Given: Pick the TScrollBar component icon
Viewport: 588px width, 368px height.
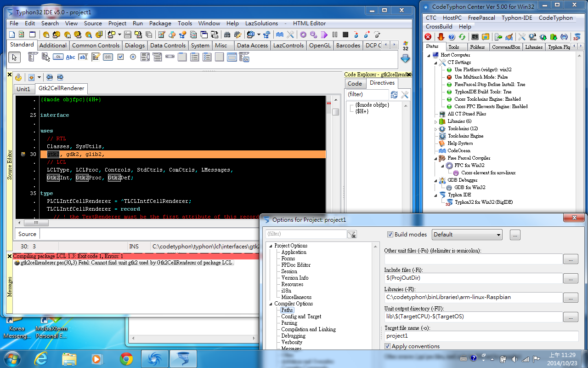Looking at the screenshot, I should click(x=170, y=57).
